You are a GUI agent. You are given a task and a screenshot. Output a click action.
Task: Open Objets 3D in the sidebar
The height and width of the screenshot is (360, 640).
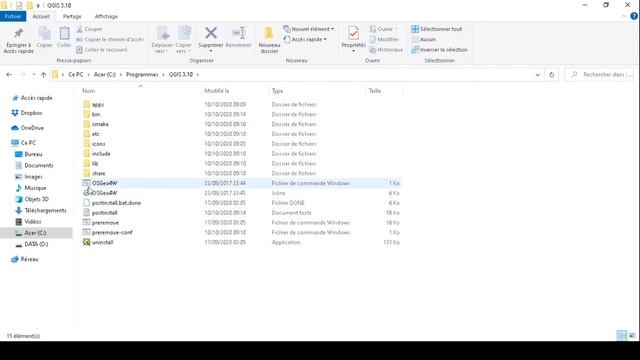point(36,199)
